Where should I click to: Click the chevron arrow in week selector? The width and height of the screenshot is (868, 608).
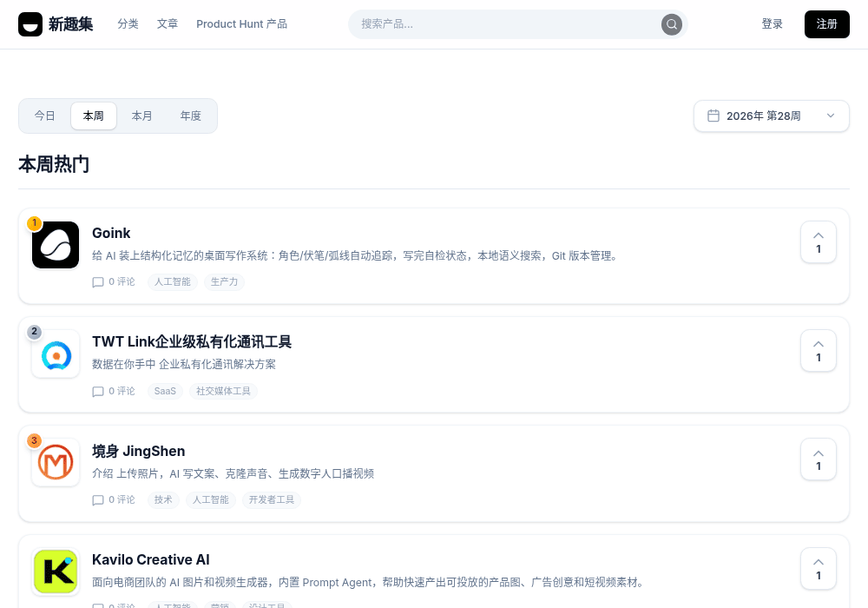coord(831,116)
